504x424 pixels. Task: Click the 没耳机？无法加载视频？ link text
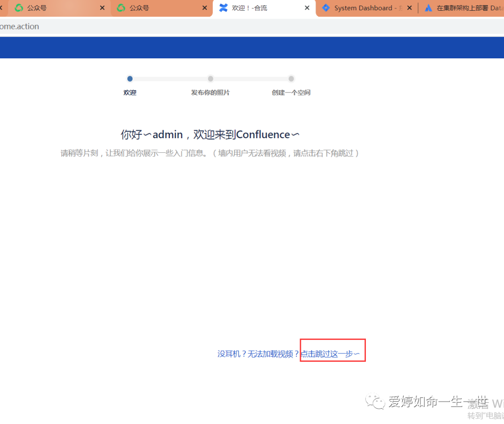pos(259,354)
